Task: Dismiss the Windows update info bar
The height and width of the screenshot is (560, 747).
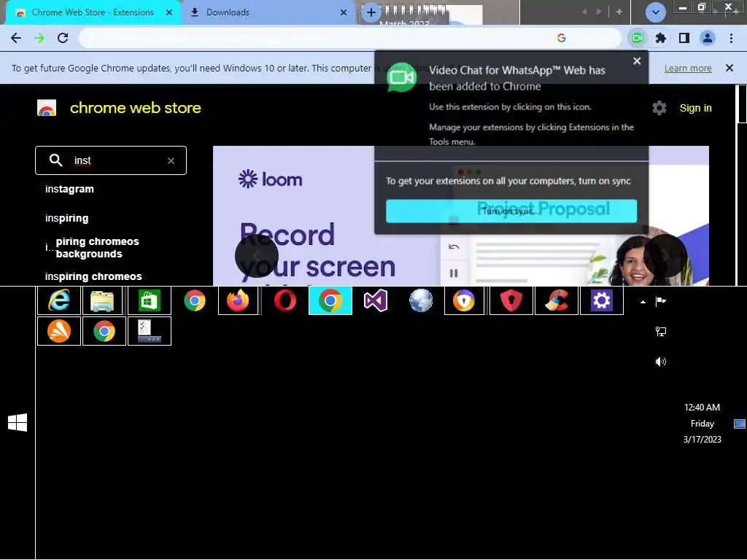Action: point(729,68)
